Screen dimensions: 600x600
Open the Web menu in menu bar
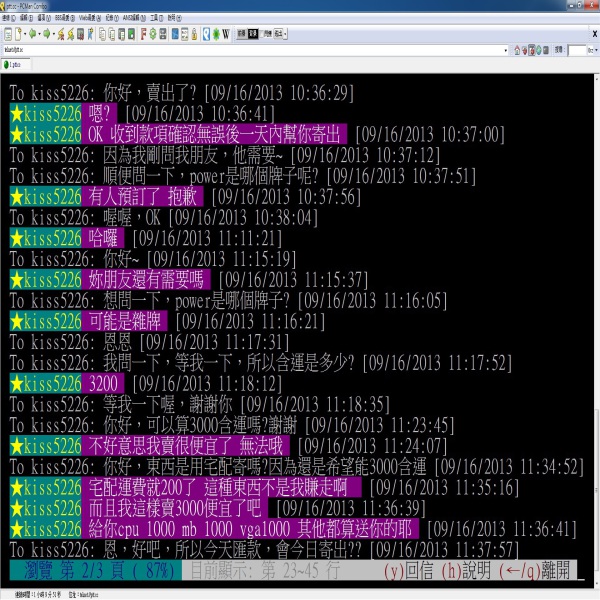pyautogui.click(x=90, y=18)
